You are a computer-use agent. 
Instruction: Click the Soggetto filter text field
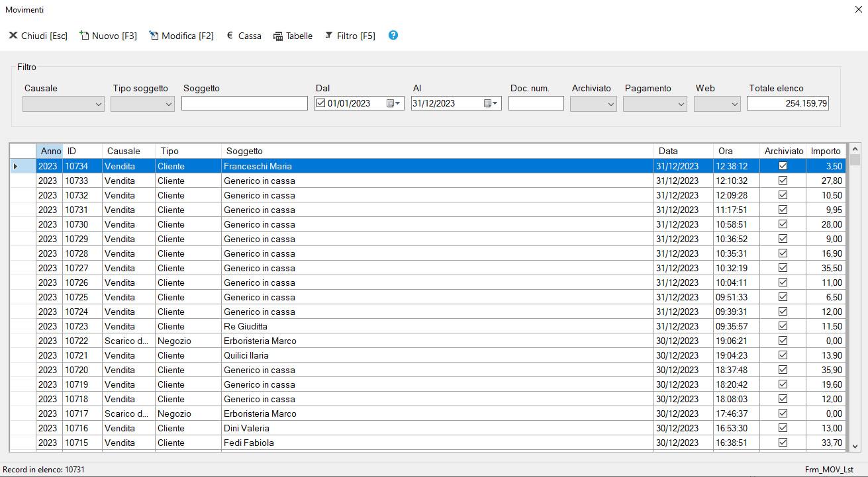pyautogui.click(x=244, y=104)
